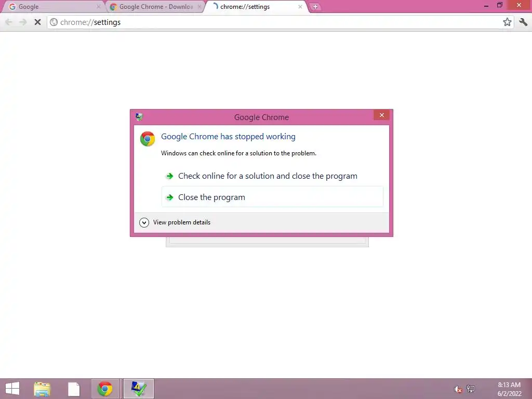
Task: Click the 'Google Chrome has stopped working' heading
Action: click(x=228, y=137)
